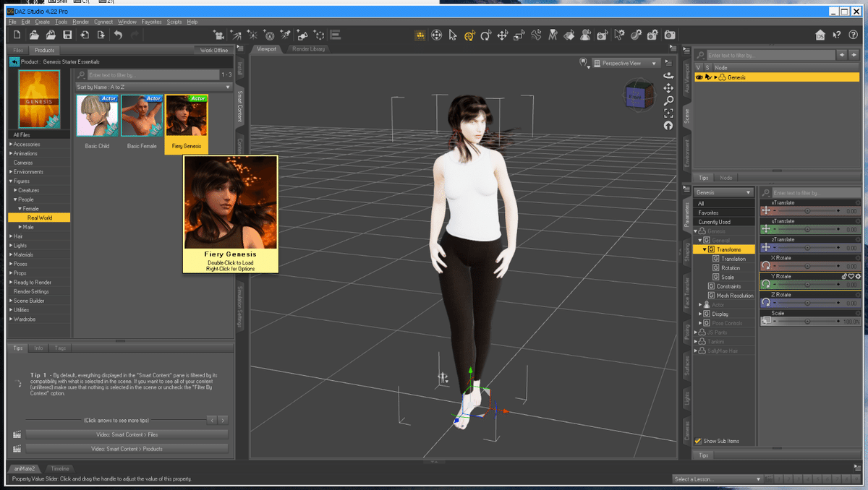The image size is (868, 490).
Task: Toggle the Y Rotate lock icon
Action: 845,276
